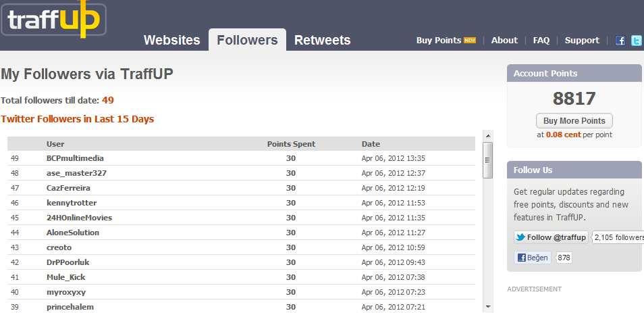Open the FAQ link

541,41
